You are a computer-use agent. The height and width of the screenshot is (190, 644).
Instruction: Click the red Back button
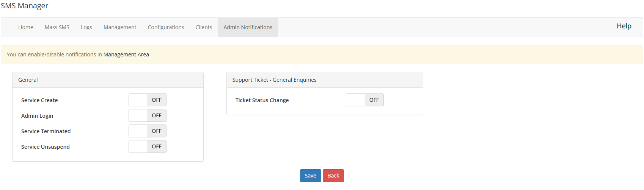pos(333,176)
